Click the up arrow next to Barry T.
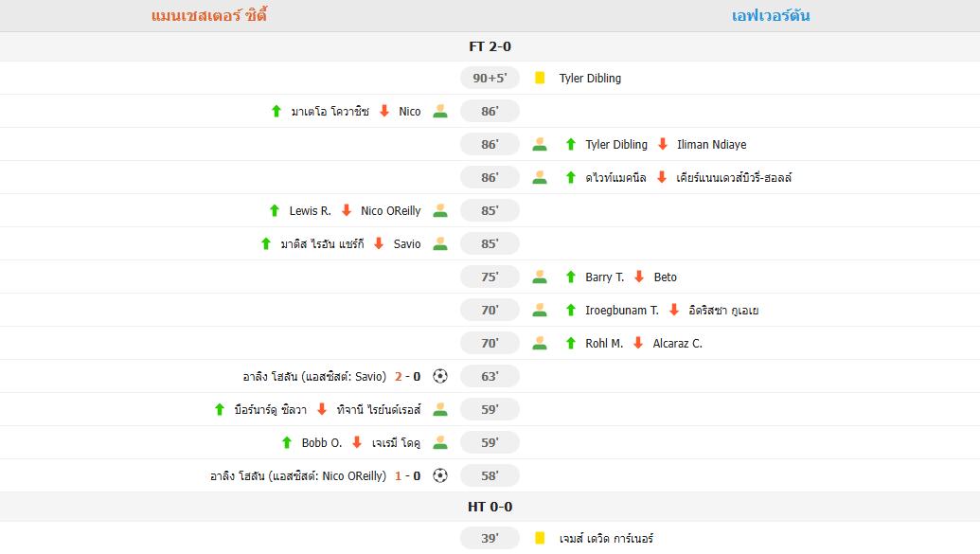This screenshot has width=980, height=554. tap(570, 277)
